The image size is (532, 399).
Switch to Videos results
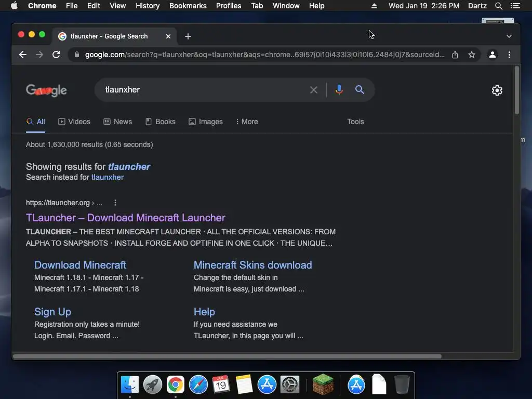click(74, 122)
